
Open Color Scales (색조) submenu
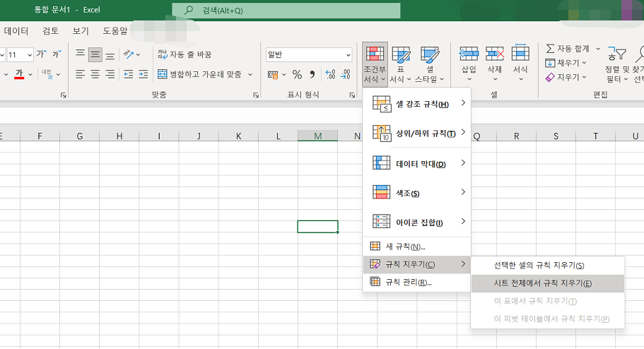pyautogui.click(x=416, y=193)
